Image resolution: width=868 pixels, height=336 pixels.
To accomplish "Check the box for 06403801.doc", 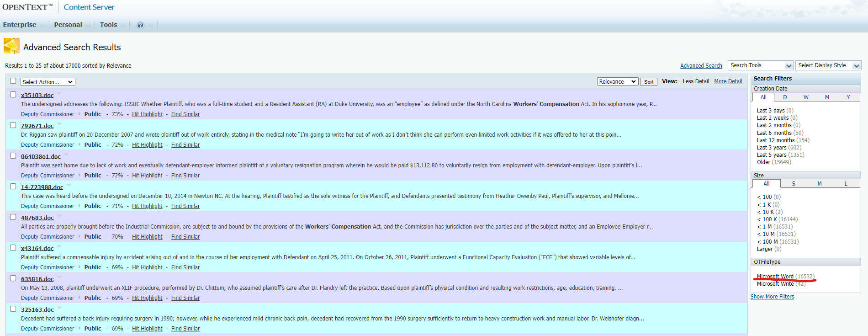I will 13,156.
